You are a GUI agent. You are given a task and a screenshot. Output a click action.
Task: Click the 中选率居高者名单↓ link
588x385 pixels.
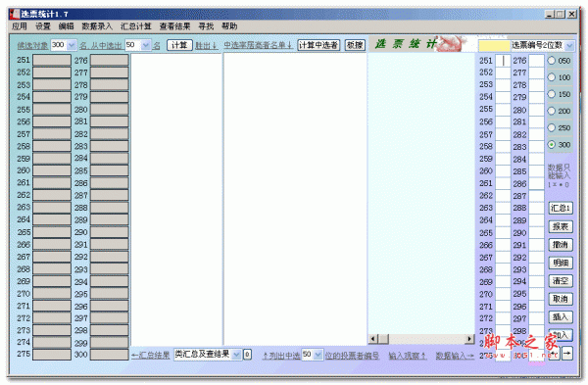pos(258,45)
